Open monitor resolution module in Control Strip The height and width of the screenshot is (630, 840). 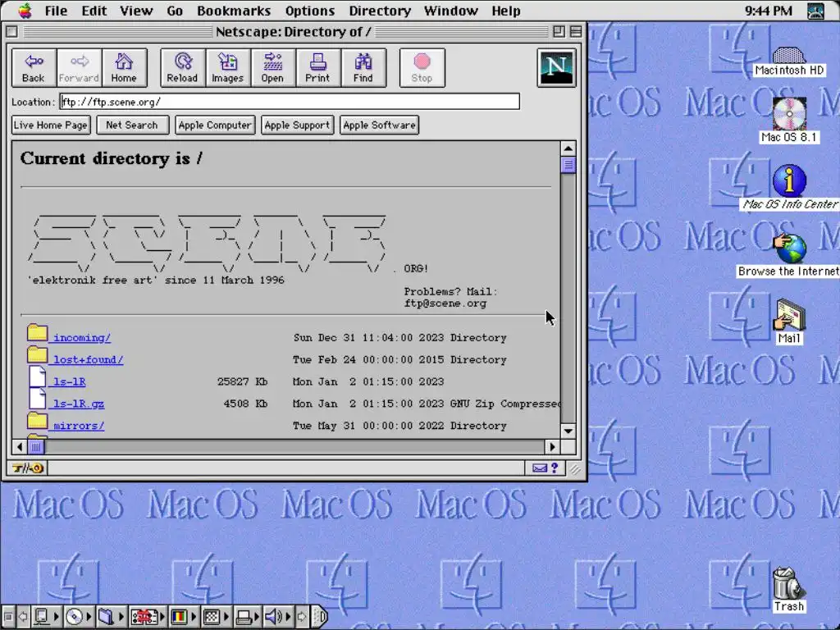[216, 617]
